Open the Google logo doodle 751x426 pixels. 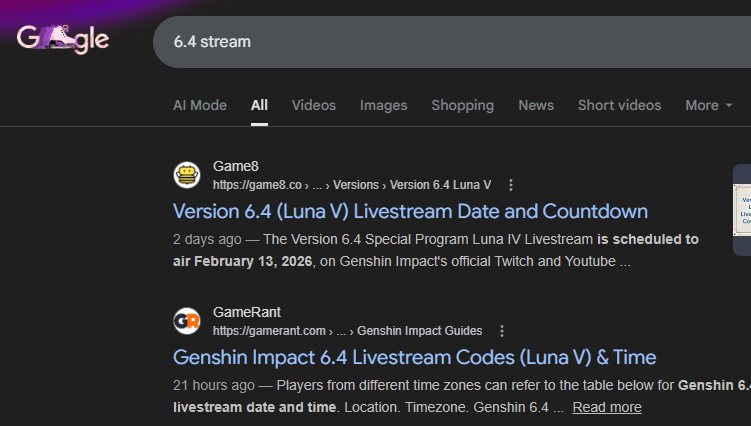click(x=63, y=39)
